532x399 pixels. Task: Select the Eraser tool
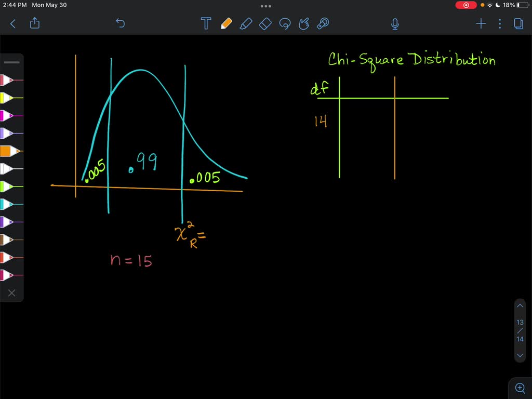(265, 23)
